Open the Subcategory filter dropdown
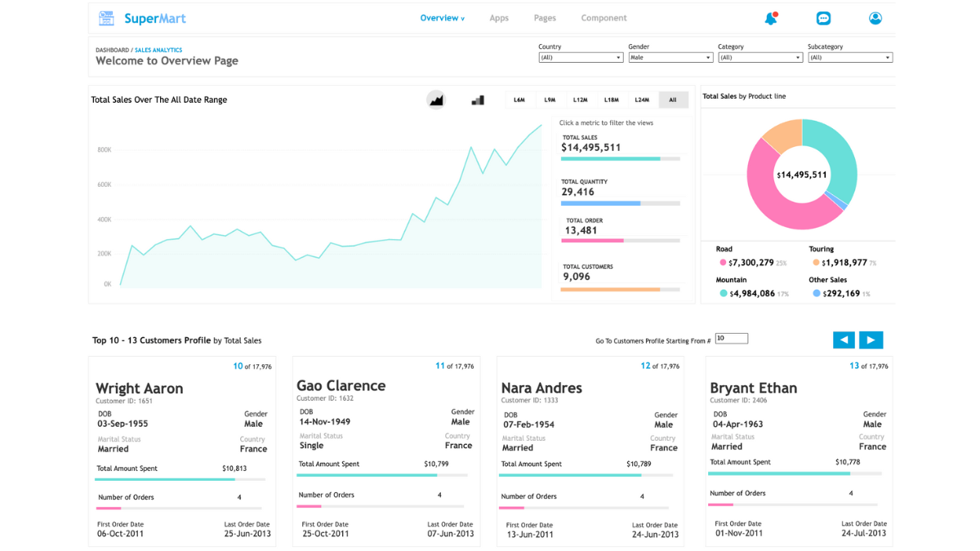Viewport: 980px width, 551px height. coord(850,58)
